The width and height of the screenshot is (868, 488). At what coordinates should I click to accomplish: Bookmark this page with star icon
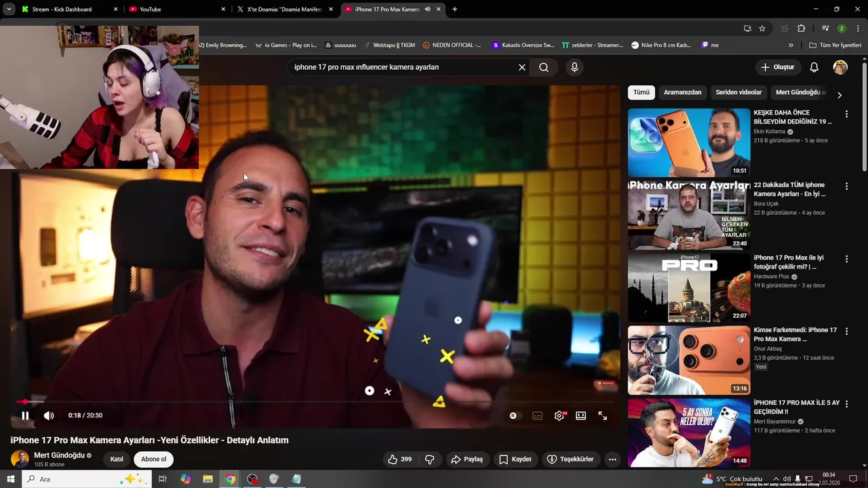coord(762,28)
